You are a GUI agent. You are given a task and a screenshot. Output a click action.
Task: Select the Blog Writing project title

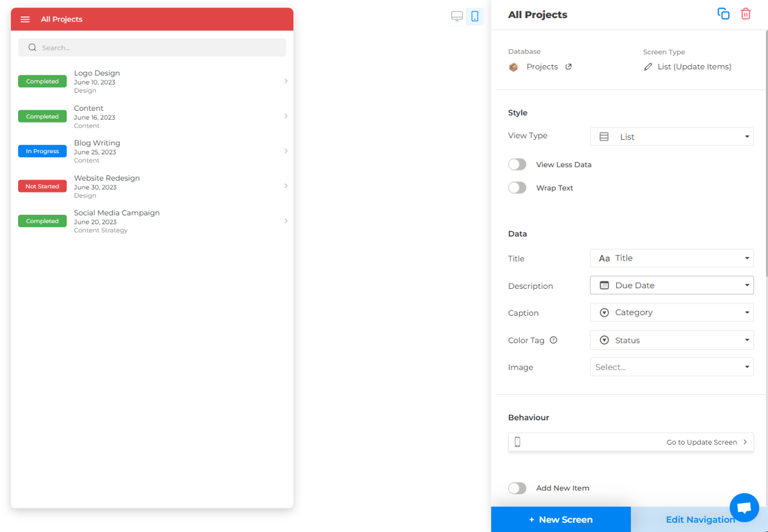[97, 143]
